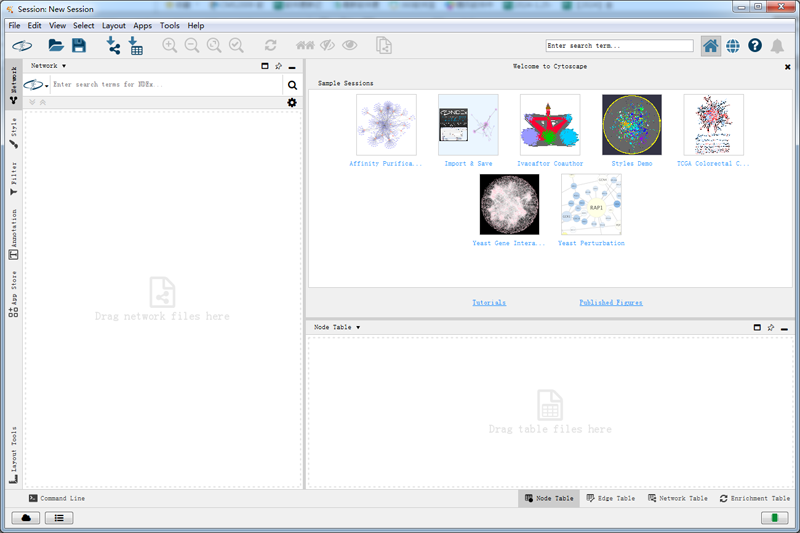Screen dimensions: 800x533
Task: Click the NDEx search terms field
Action: [x=166, y=85]
